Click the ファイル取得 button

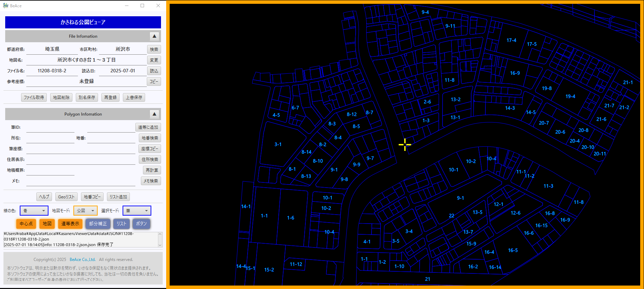[34, 98]
